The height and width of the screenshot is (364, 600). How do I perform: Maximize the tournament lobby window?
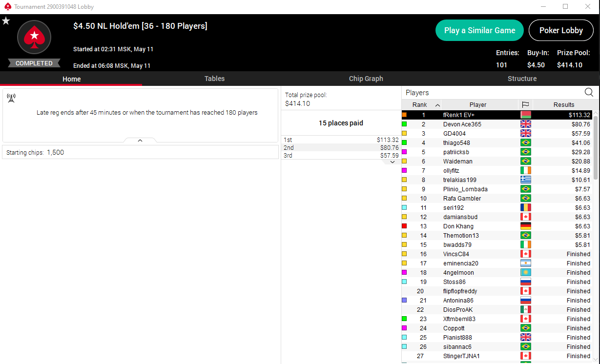pos(565,6)
